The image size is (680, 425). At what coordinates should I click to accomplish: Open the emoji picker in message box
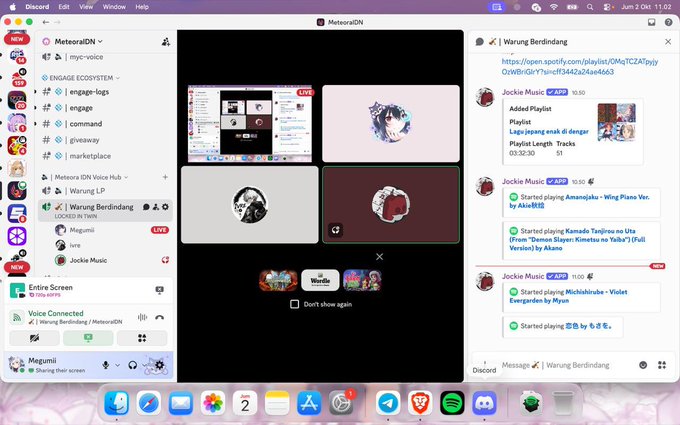tap(643, 365)
